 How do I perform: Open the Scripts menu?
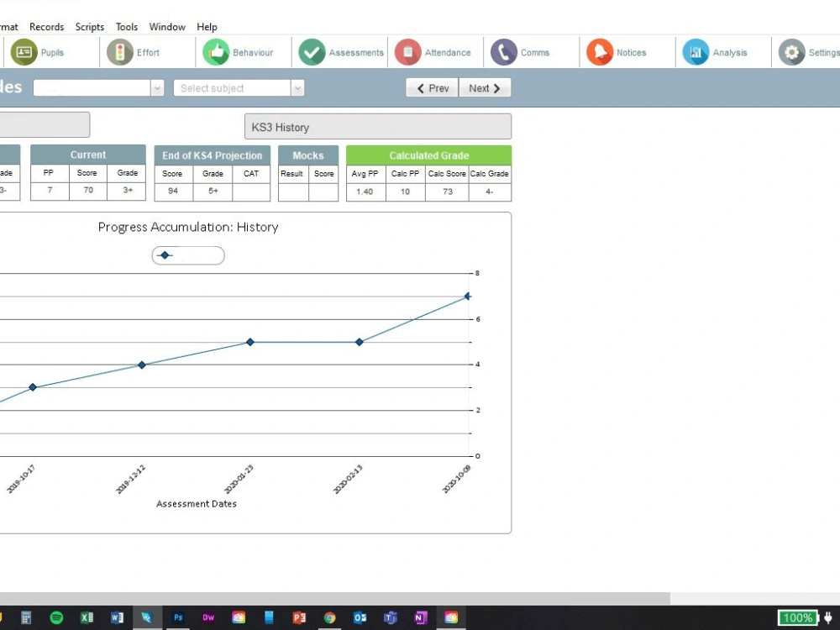pos(90,27)
